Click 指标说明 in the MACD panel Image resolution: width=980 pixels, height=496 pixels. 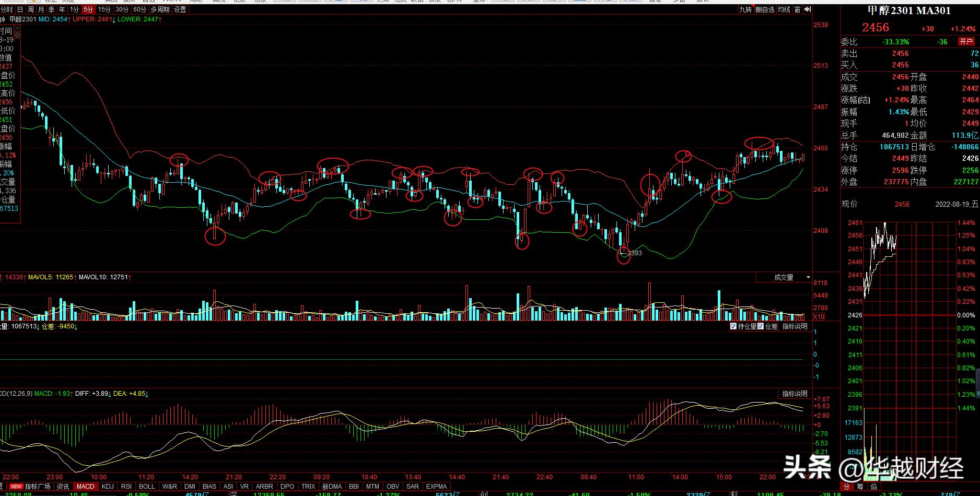click(x=795, y=394)
